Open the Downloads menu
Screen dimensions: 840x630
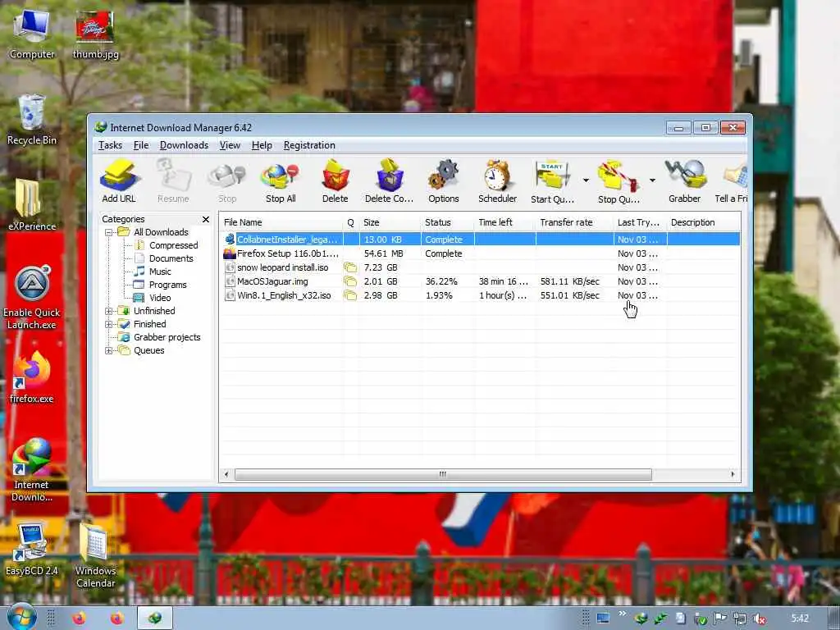184,145
